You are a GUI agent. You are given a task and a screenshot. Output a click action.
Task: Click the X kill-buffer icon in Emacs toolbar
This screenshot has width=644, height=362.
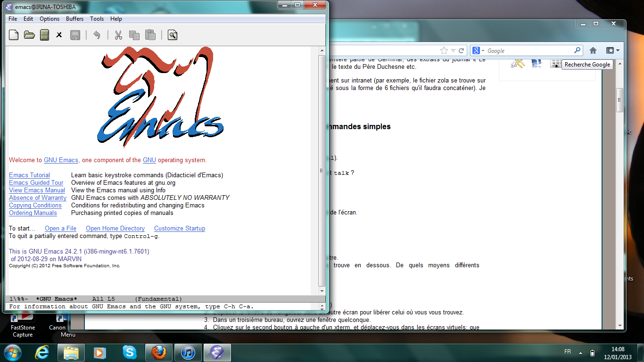click(x=59, y=35)
